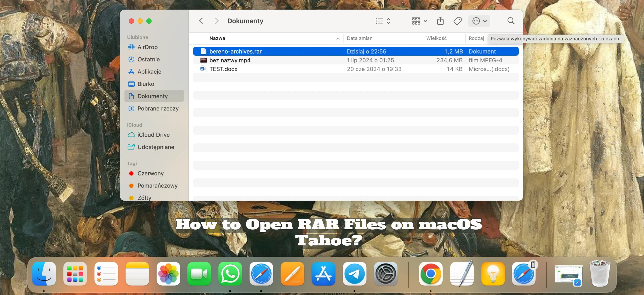
Task: Launch WhatsApp from the Dock
Action: click(230, 274)
